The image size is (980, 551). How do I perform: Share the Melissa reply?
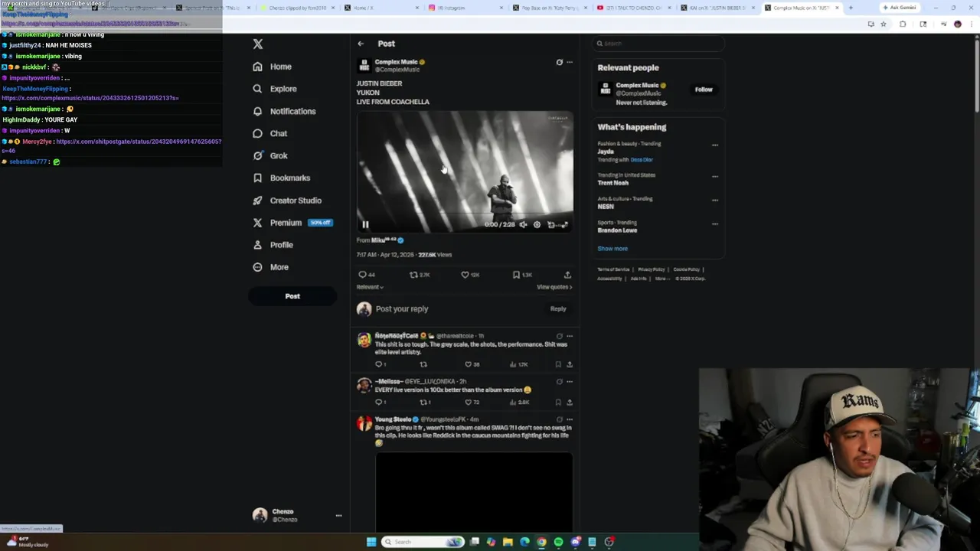(569, 402)
